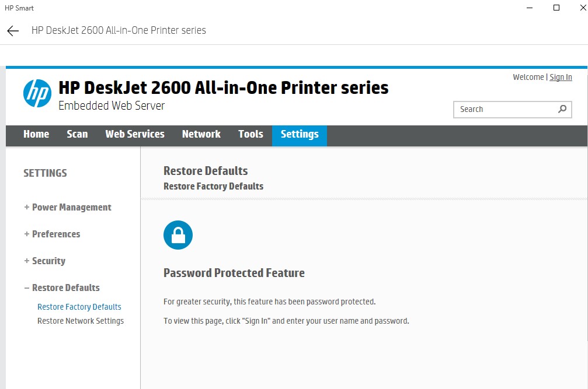
Task: Open Restore Factory Defaults
Action: point(79,306)
